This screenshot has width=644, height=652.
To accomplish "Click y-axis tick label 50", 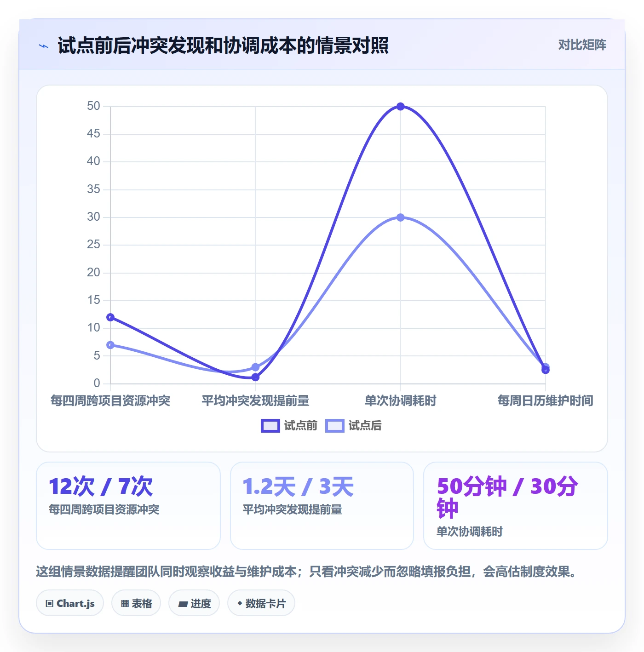I will pos(93,106).
